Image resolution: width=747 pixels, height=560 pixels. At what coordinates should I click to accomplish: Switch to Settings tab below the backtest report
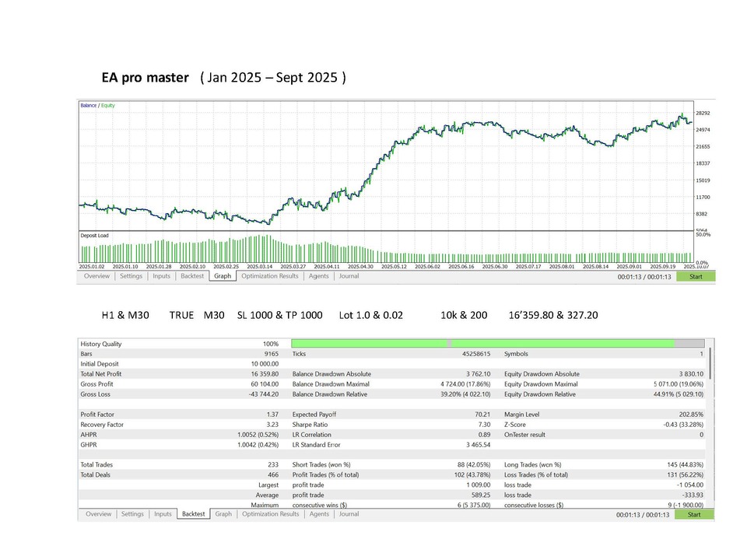(132, 514)
